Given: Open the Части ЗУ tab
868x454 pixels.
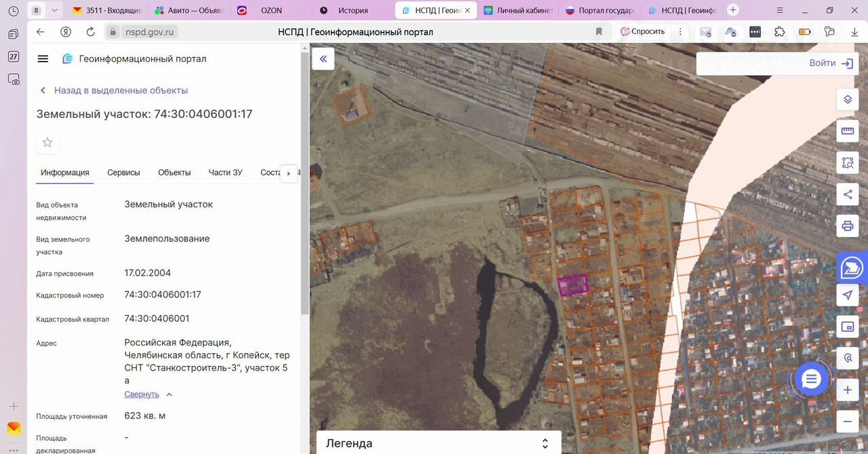Looking at the screenshot, I should [x=225, y=173].
